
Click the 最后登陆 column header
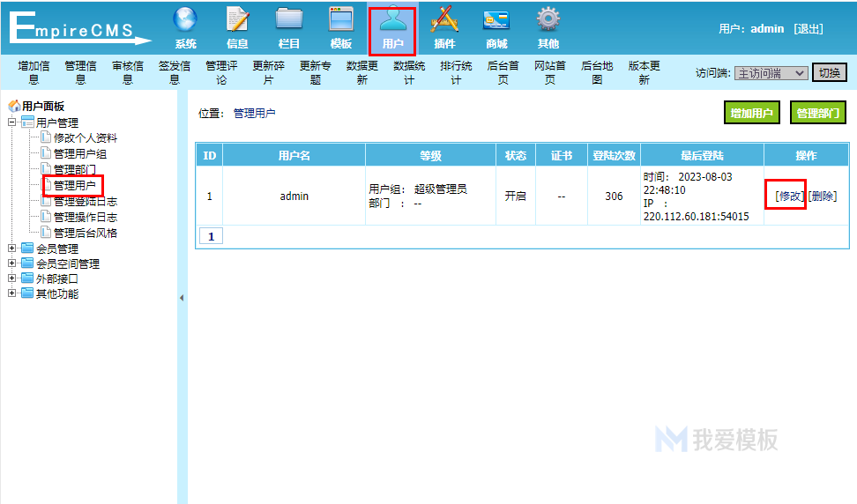pos(703,156)
